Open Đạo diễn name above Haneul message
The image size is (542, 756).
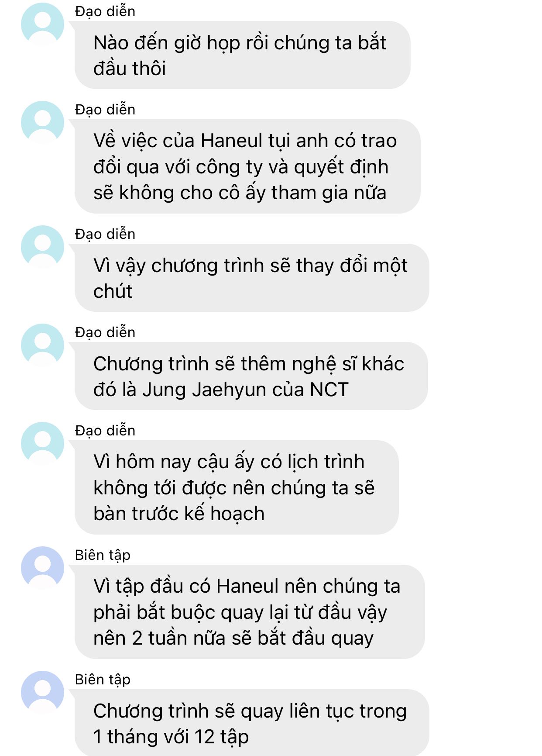coord(105,110)
